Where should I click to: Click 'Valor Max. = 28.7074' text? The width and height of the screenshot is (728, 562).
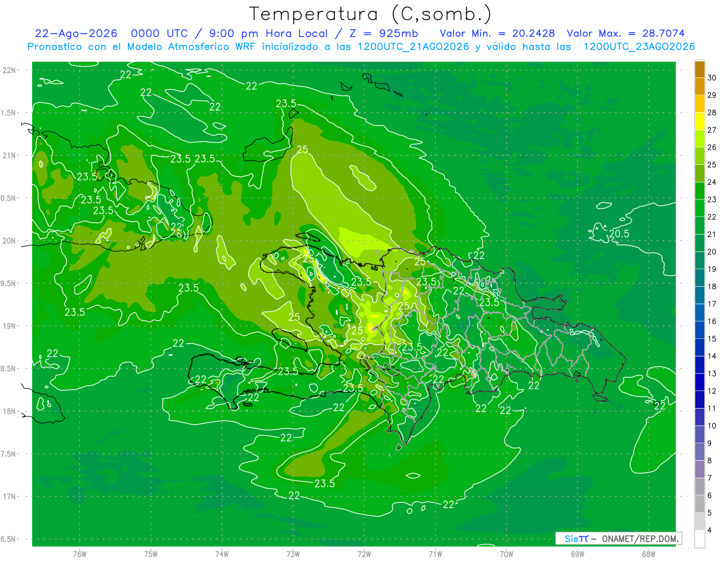(625, 34)
